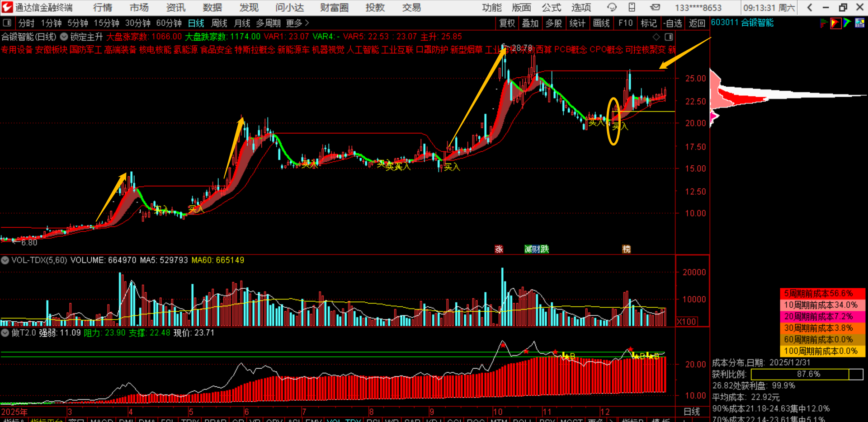Screen dimensions: 868x422
Task: Open the 数据 menu
Action: [x=212, y=7]
